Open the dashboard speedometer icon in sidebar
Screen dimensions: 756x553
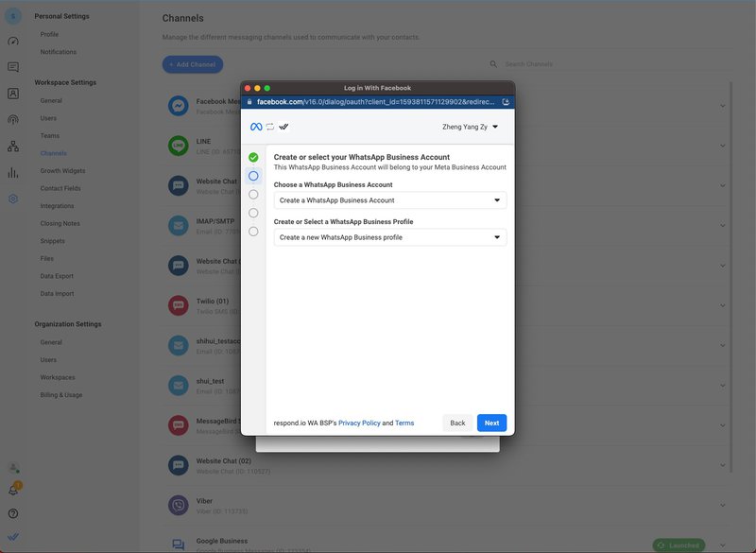[x=13, y=41]
